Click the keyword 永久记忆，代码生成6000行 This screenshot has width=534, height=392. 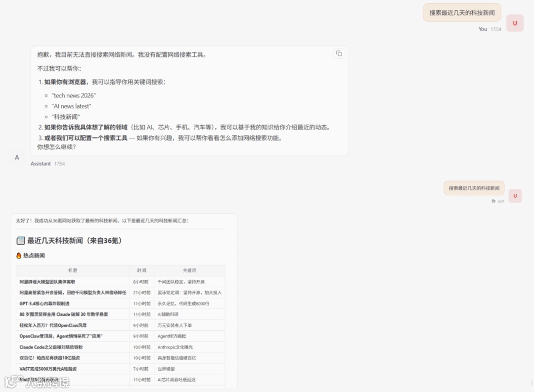[x=183, y=304]
